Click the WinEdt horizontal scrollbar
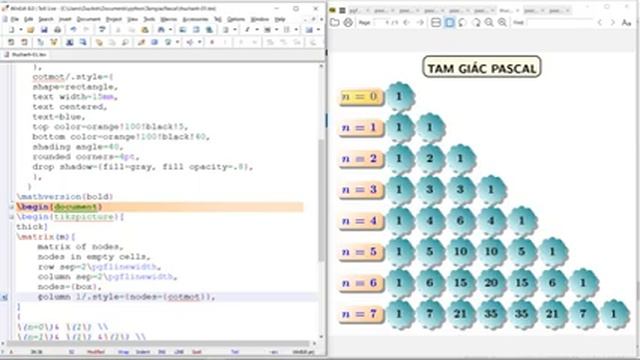The height and width of the screenshot is (360, 640). click(159, 343)
